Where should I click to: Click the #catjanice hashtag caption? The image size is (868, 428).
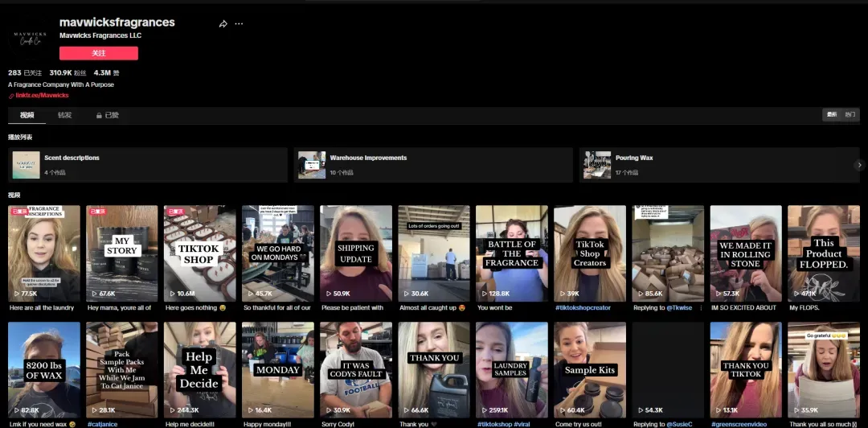point(102,425)
